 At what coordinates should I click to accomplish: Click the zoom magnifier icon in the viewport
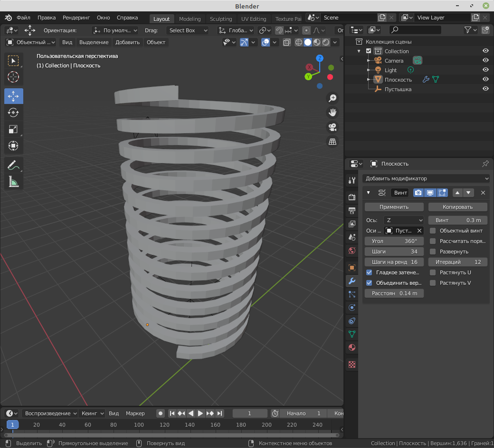(x=332, y=98)
